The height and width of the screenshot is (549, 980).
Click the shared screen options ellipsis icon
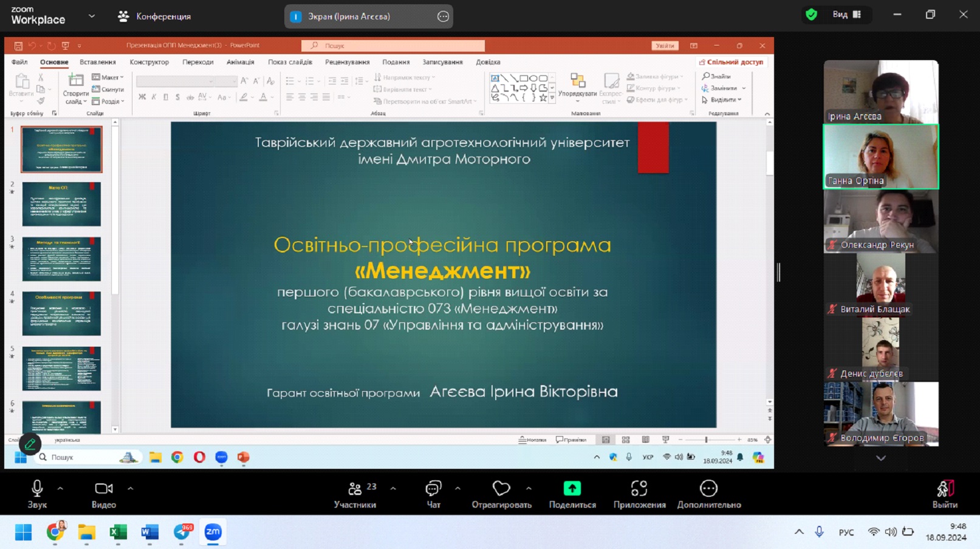click(x=444, y=16)
